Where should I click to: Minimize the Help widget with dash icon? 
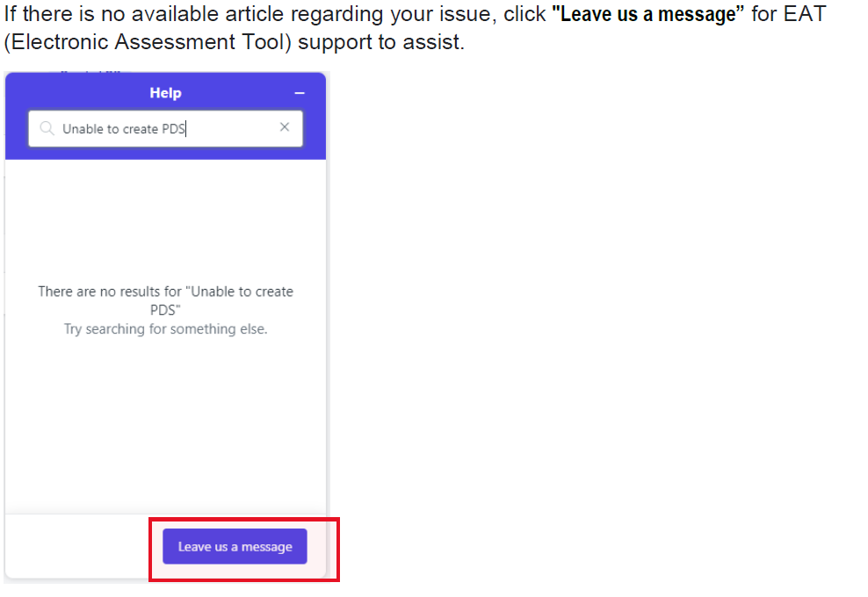click(x=300, y=93)
